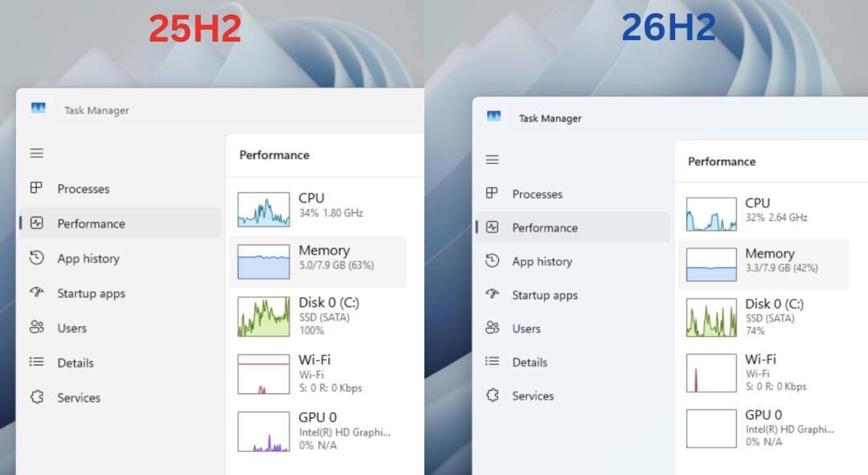Open the GPU 0 entry in the 26H2 performance list

pyautogui.click(x=764, y=428)
